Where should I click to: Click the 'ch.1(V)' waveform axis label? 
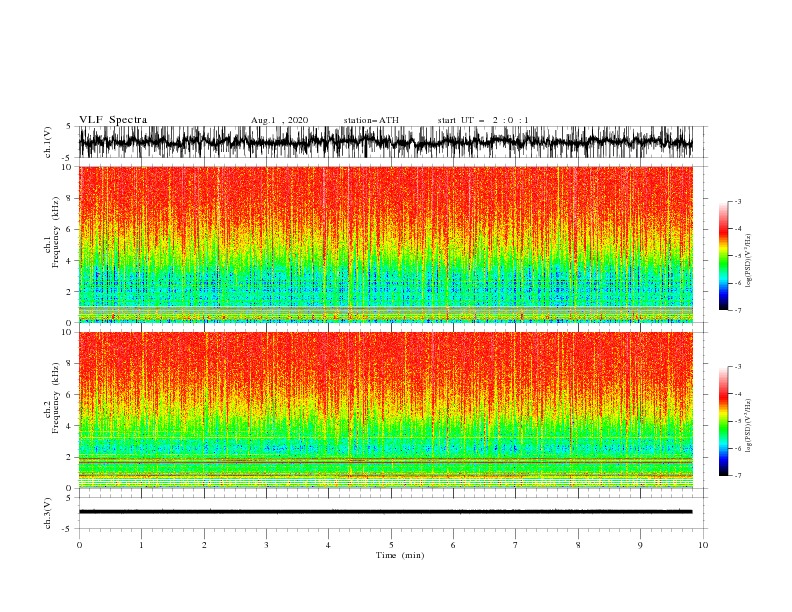pos(48,142)
